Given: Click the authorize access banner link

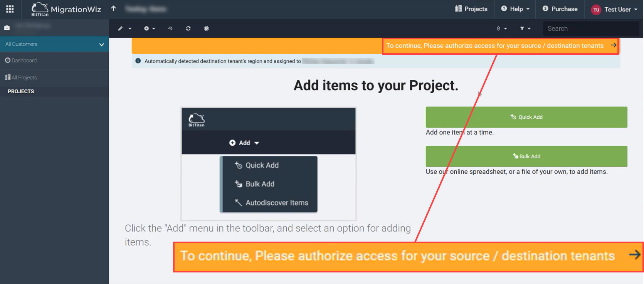Looking at the screenshot, I should click(495, 45).
